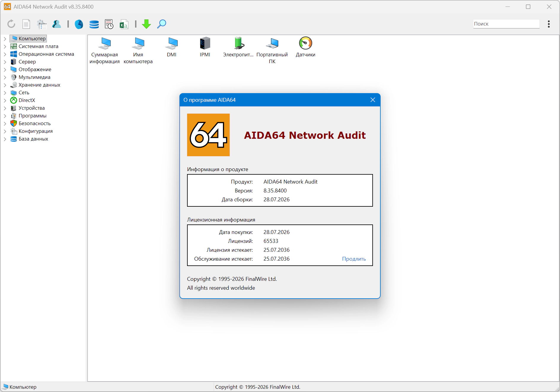
Task: Expand the Сервер tree node
Action: pyautogui.click(x=5, y=62)
